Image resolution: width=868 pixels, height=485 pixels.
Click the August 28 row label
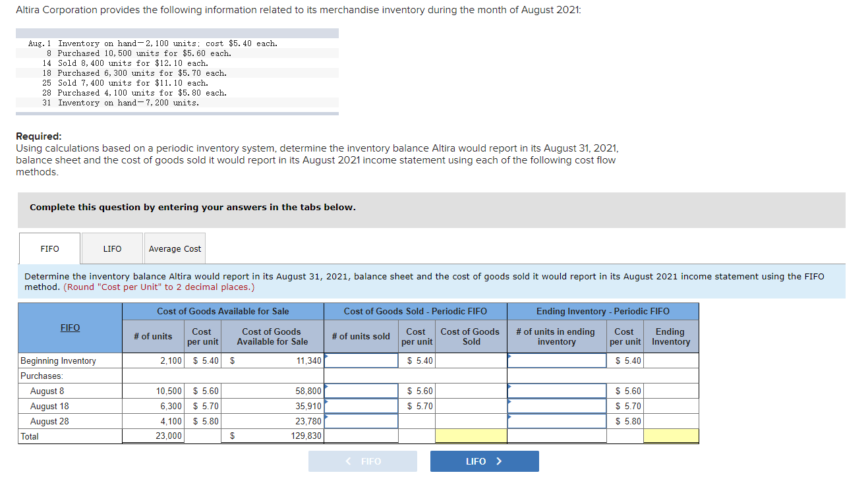49,421
